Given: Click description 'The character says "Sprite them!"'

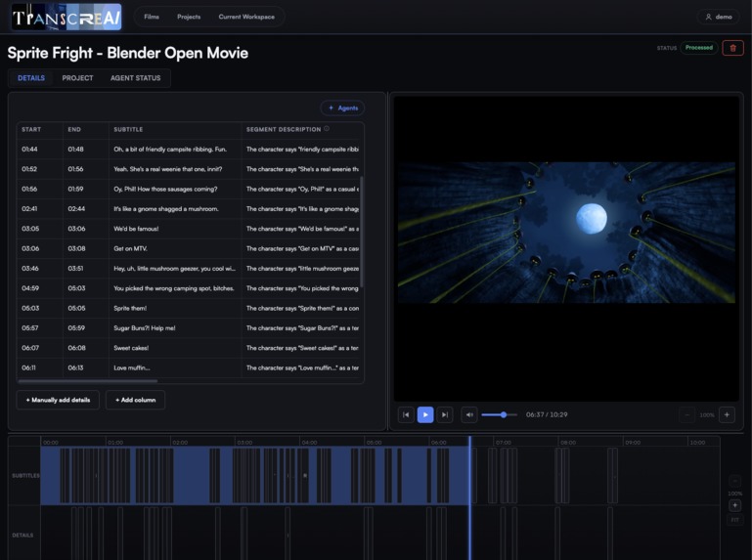Looking at the screenshot, I should (302, 308).
